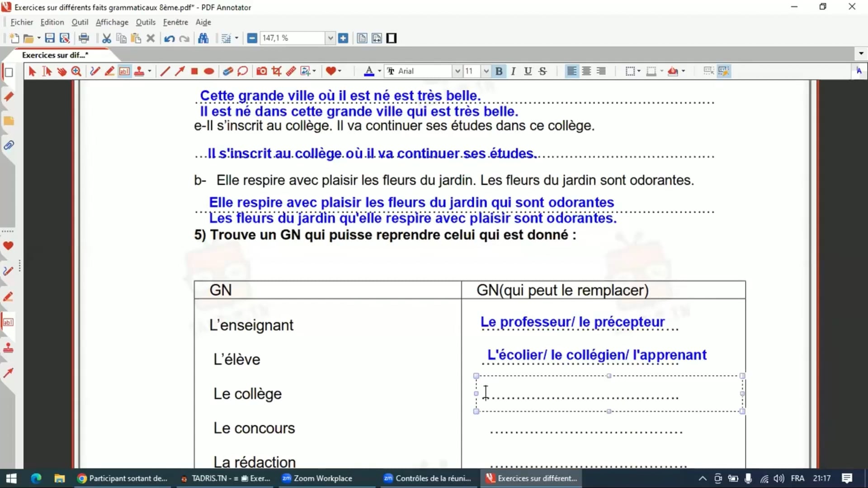
Task: Open the find binoculars tool
Action: (x=203, y=38)
